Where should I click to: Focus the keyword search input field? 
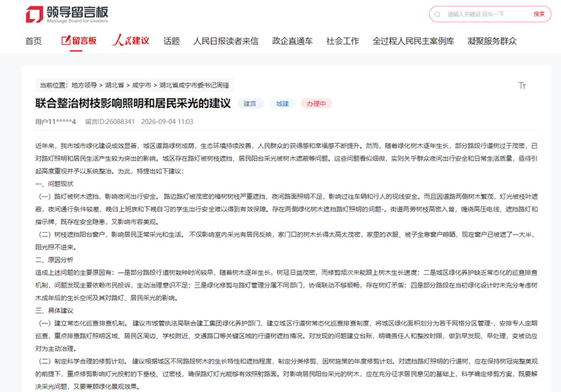point(485,14)
